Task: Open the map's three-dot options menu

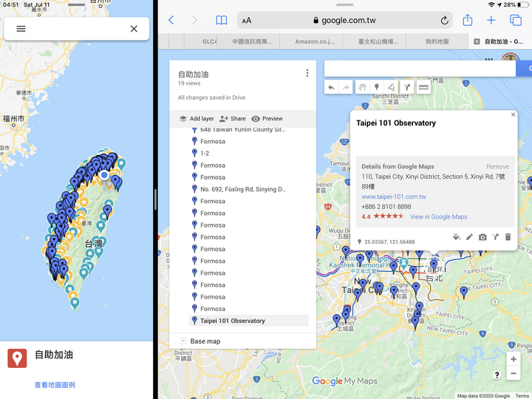Action: (307, 73)
